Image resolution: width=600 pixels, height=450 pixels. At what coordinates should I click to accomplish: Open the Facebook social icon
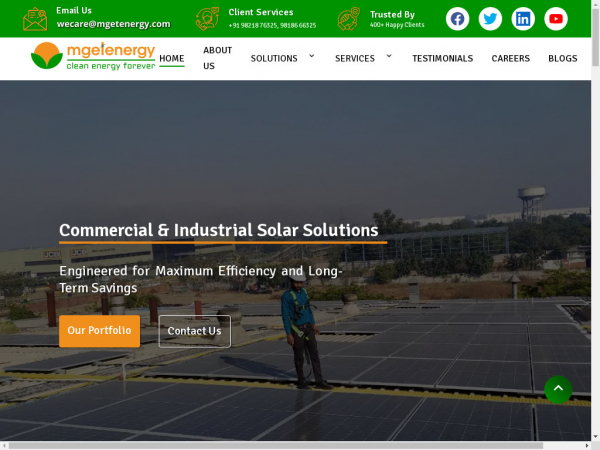point(457,19)
